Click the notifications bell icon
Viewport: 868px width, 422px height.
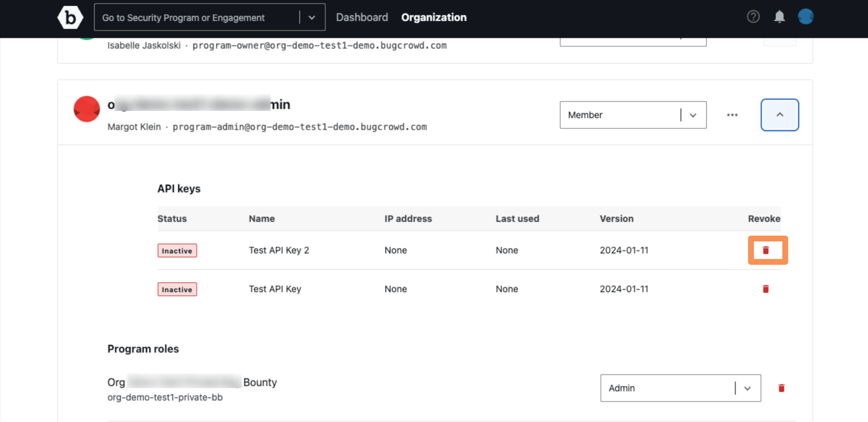click(779, 17)
